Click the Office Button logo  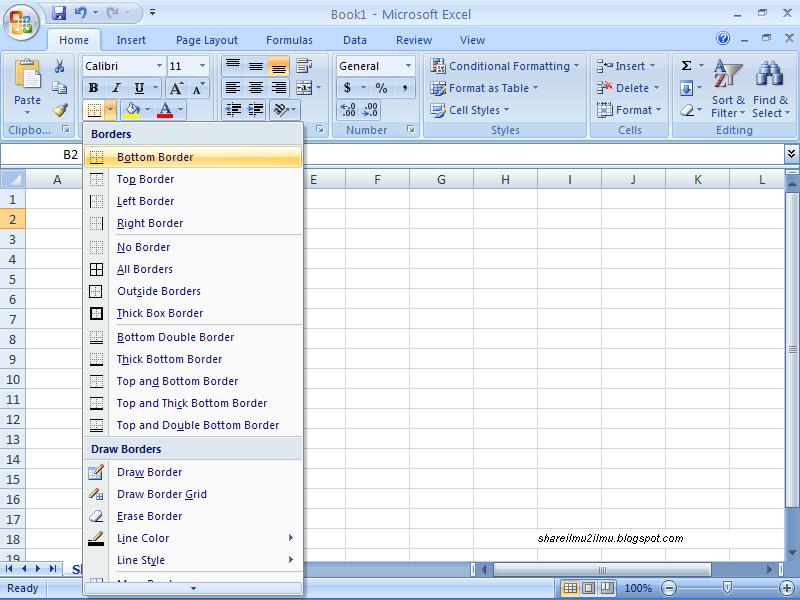(x=21, y=22)
